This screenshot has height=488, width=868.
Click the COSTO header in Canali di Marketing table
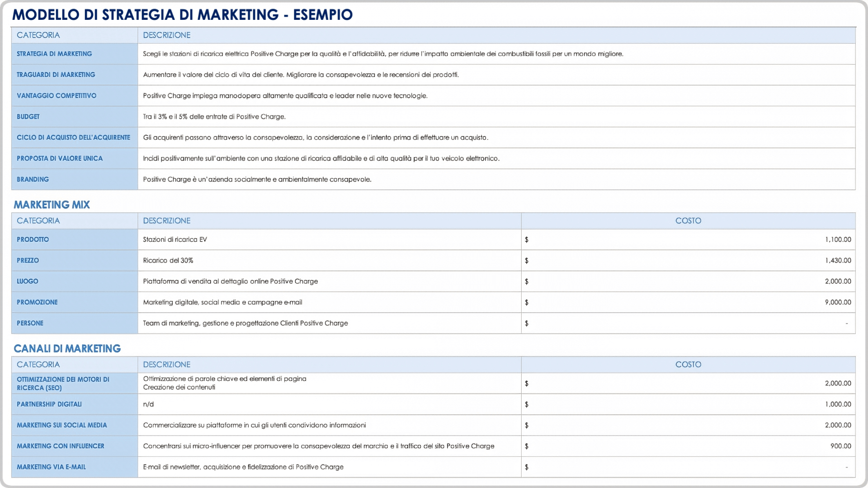(x=688, y=365)
